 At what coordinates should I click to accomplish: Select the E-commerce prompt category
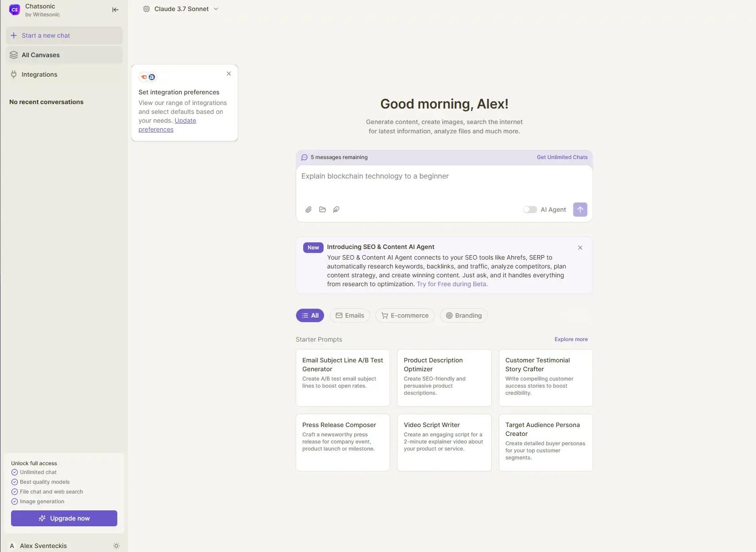point(405,315)
